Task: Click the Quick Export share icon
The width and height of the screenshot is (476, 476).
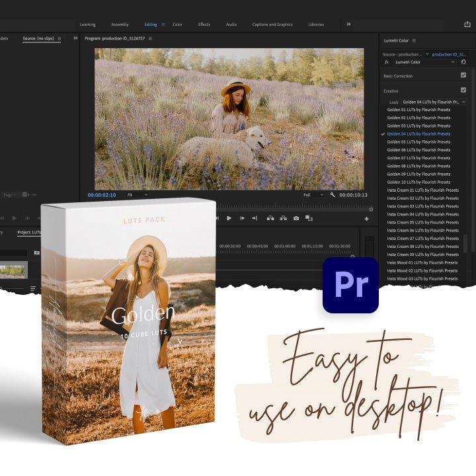Action: (x=467, y=24)
